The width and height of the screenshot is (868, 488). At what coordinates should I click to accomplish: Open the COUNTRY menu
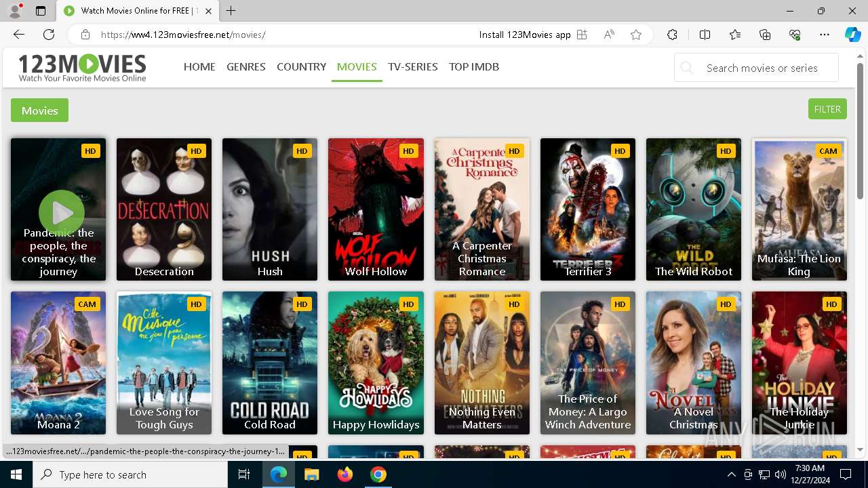point(301,66)
